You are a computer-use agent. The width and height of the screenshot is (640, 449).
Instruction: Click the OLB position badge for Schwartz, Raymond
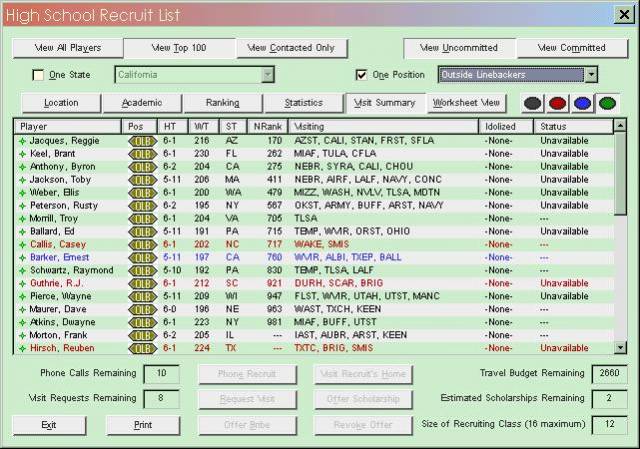[x=142, y=271]
